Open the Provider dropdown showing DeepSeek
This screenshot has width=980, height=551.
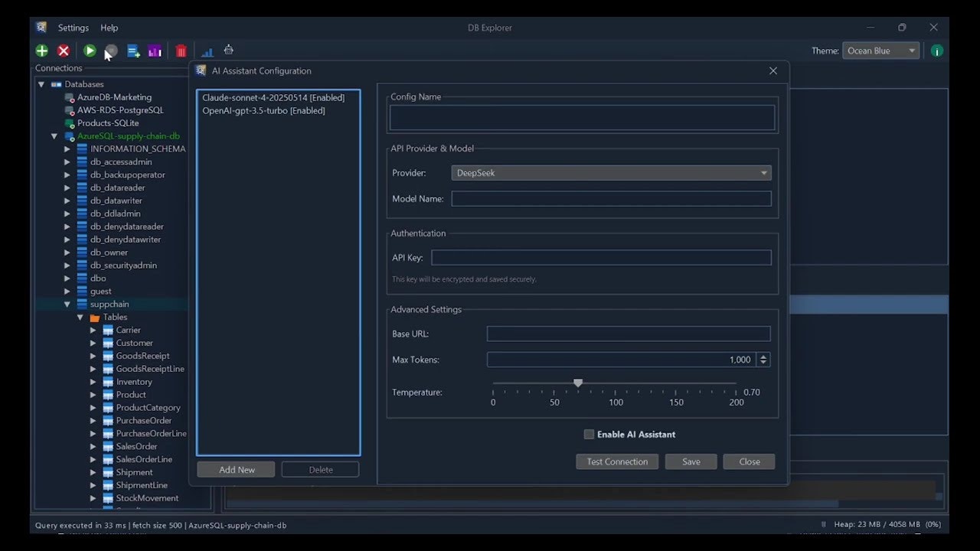coord(610,173)
